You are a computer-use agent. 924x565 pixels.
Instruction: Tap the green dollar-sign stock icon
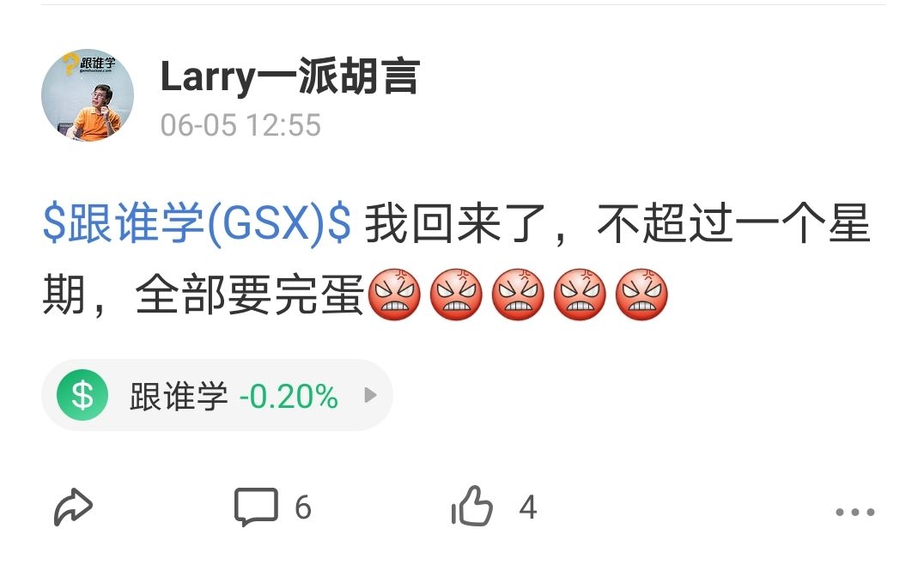82,395
